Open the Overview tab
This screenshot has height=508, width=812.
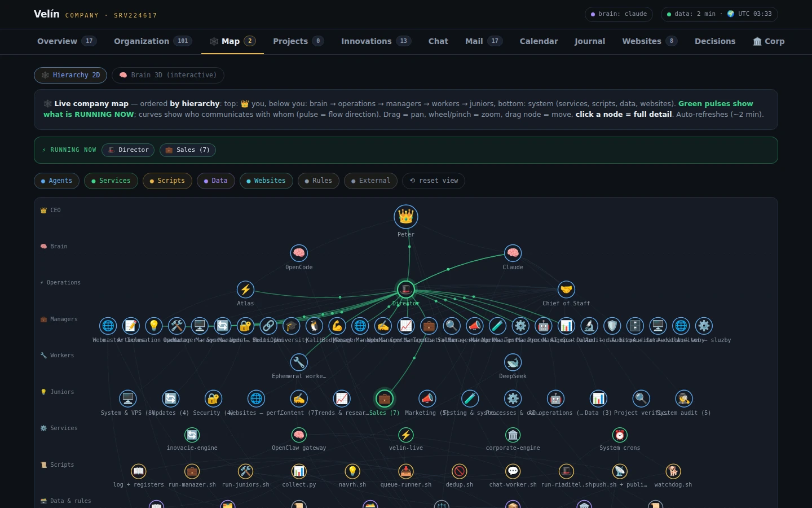[67, 41]
